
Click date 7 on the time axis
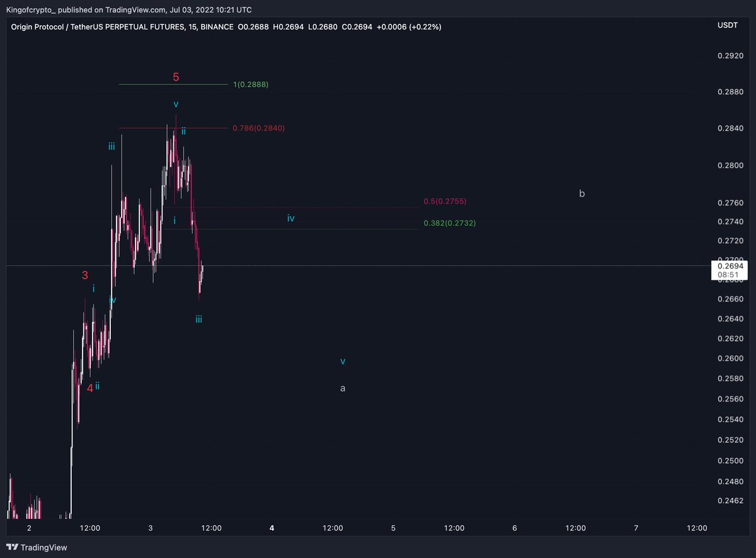click(x=636, y=528)
